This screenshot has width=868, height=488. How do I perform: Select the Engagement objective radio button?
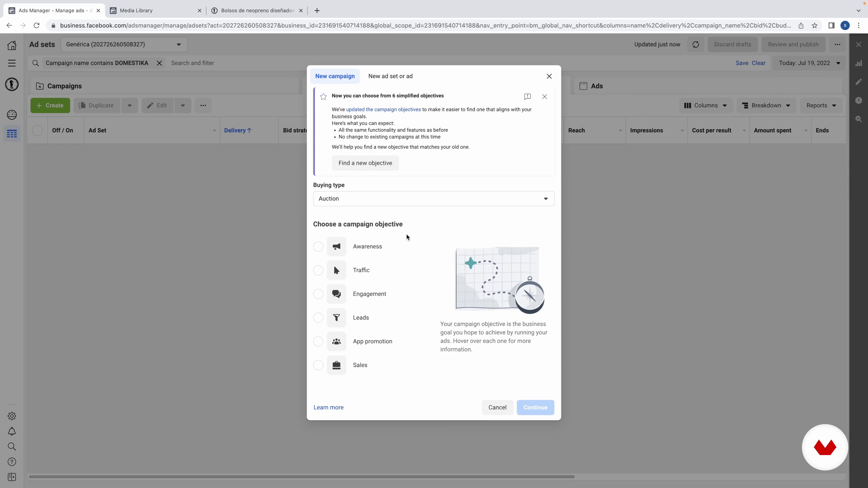tap(318, 294)
